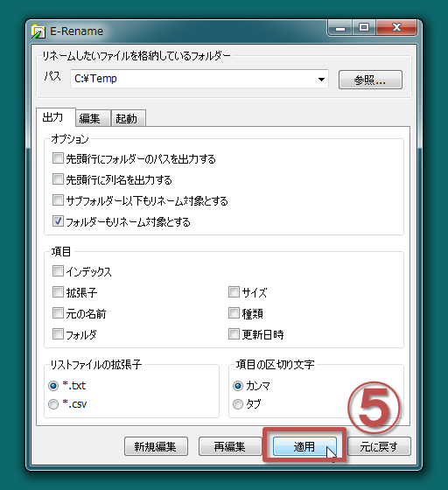
Task: Click the E-Rename app icon in title bar
Action: click(x=38, y=31)
